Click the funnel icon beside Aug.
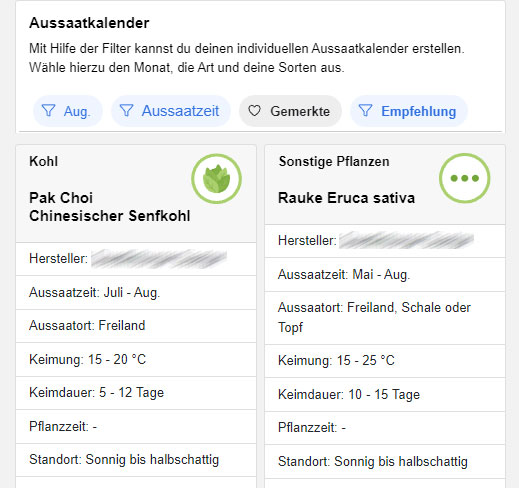The height and width of the screenshot is (488, 519). (48, 111)
